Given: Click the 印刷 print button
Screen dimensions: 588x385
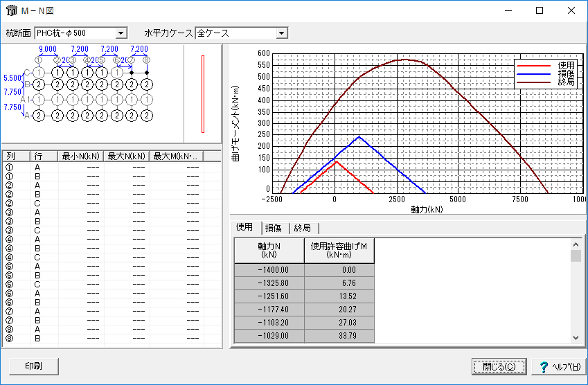Looking at the screenshot, I should 34,366.
